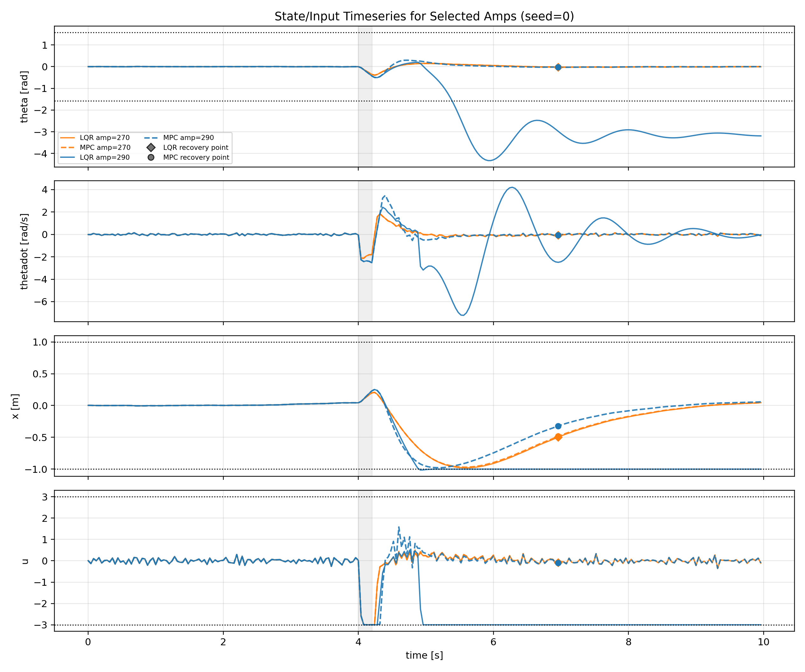Click the x-axis tick label 6
Screen dimensions: 805x672
coord(493,642)
